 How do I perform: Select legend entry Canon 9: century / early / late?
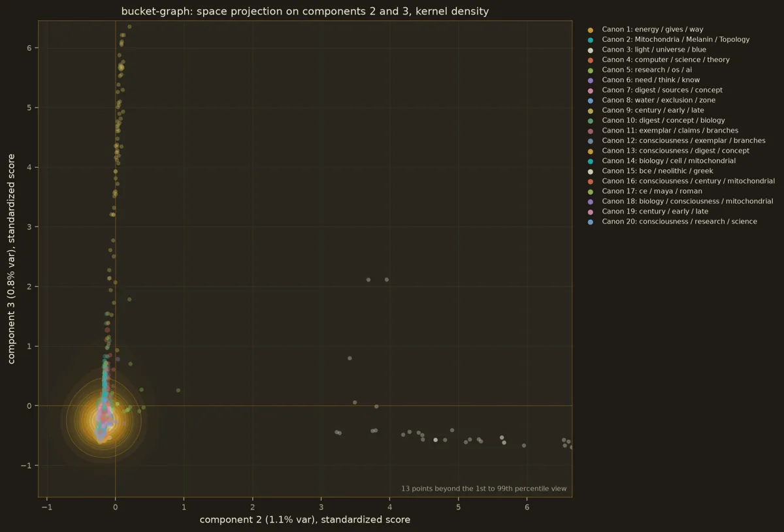pyautogui.click(x=653, y=110)
